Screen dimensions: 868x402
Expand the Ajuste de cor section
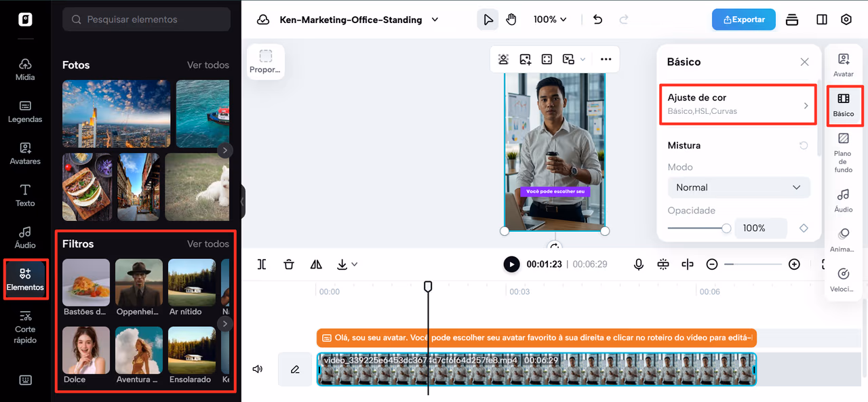(x=738, y=104)
